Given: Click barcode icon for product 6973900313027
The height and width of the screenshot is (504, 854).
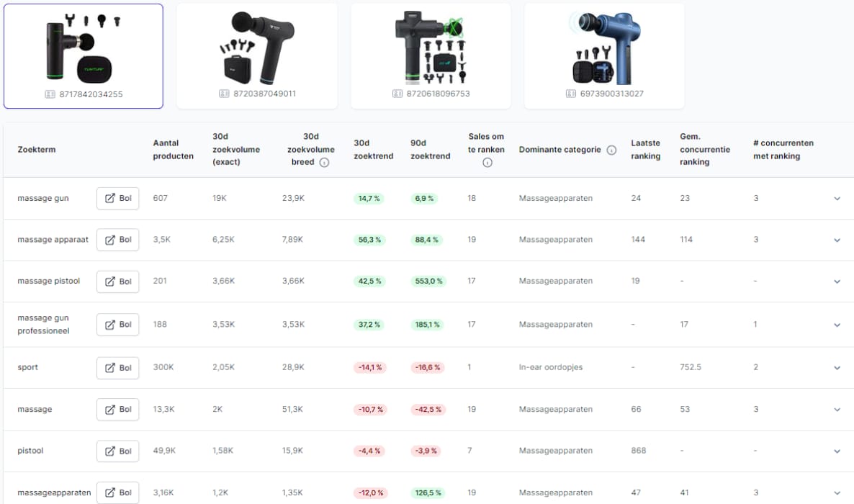Looking at the screenshot, I should pyautogui.click(x=571, y=94).
